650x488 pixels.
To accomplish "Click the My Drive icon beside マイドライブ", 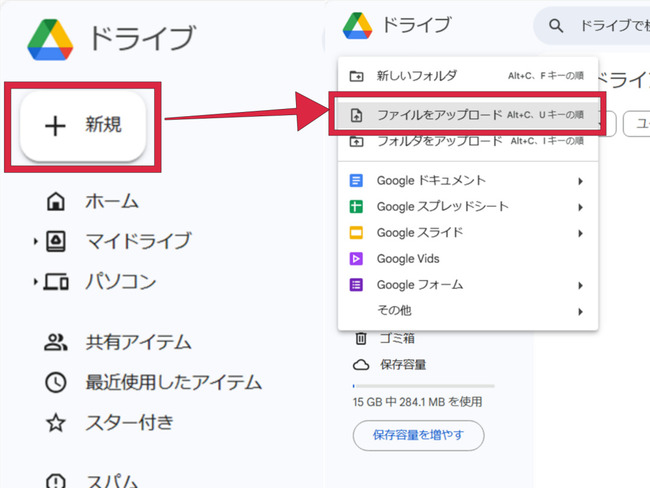I will 56,241.
